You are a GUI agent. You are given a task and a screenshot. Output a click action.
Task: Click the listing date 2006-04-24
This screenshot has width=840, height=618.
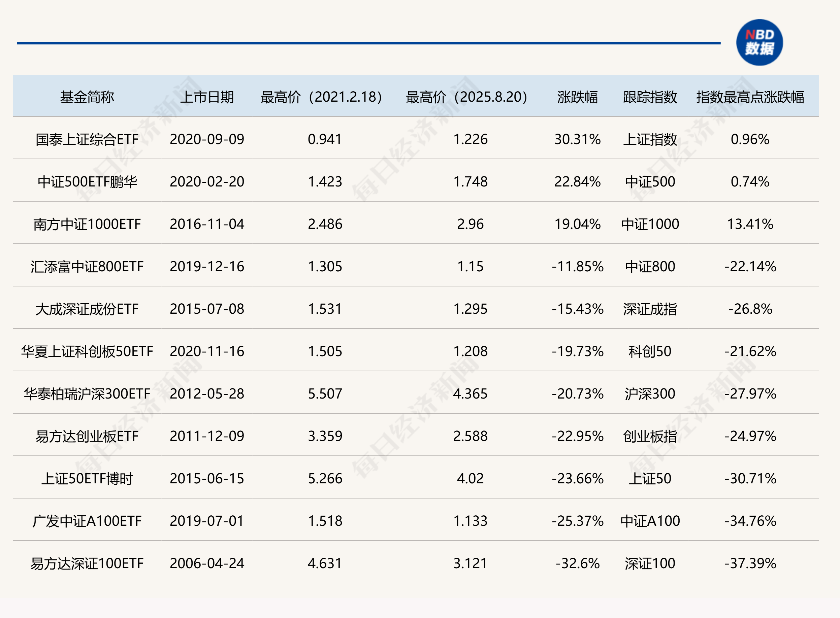coord(206,563)
